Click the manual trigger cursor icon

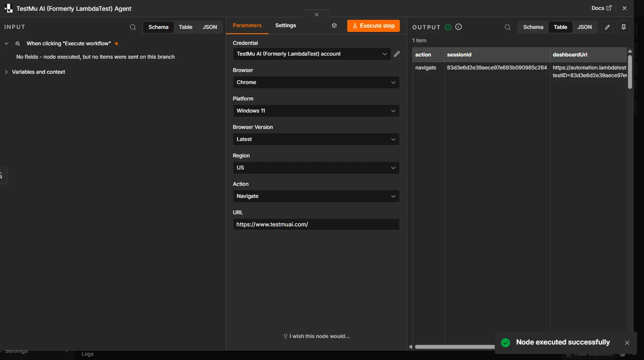click(18, 44)
